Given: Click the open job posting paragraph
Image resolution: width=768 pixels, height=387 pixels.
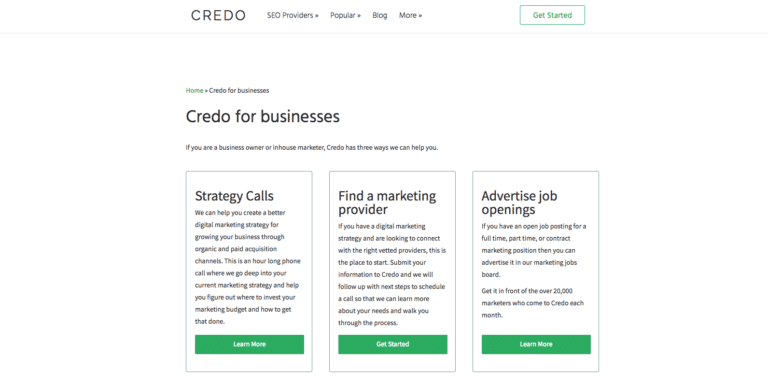Looking at the screenshot, I should click(x=534, y=250).
